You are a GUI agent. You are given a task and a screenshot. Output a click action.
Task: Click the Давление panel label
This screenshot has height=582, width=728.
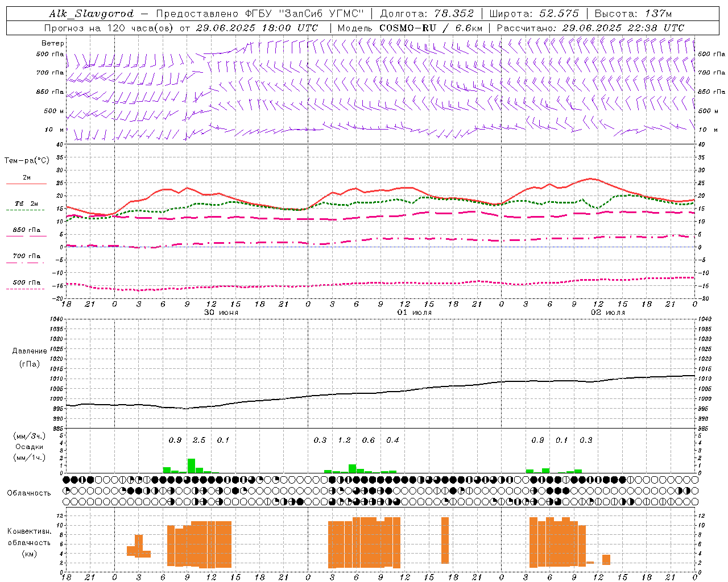pos(30,351)
